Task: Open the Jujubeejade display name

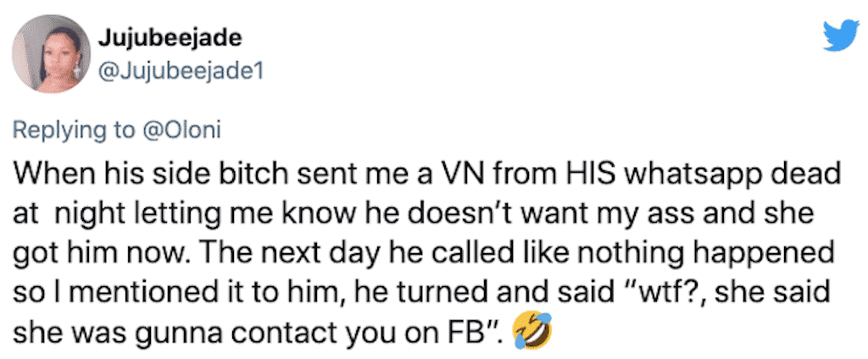Action: pyautogui.click(x=170, y=39)
